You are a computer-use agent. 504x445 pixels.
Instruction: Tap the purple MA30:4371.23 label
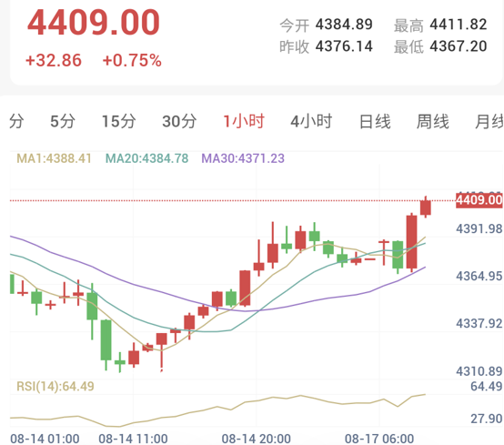tap(243, 158)
